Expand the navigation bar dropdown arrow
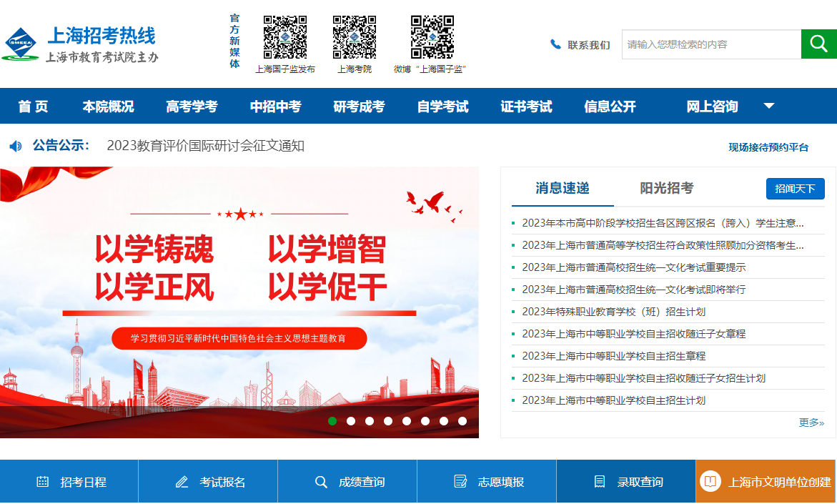837x504 pixels. [x=769, y=106]
